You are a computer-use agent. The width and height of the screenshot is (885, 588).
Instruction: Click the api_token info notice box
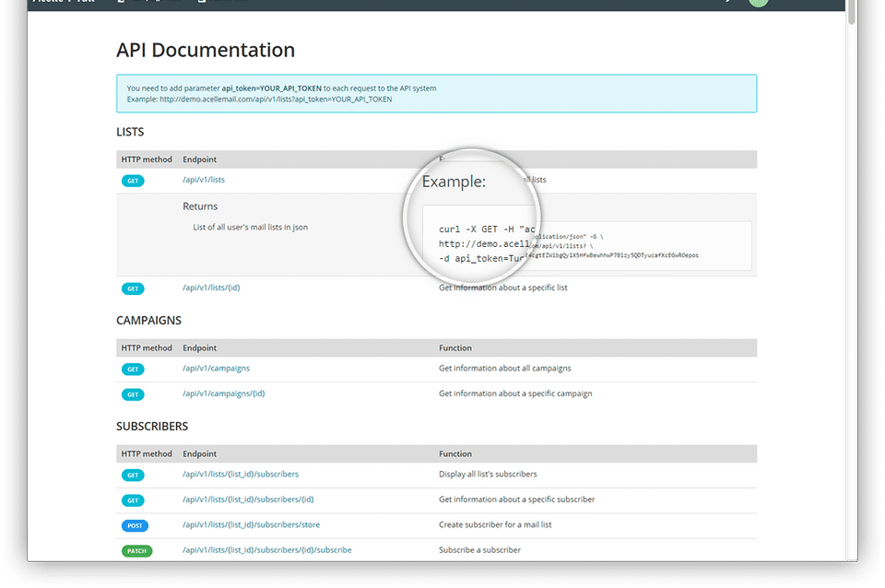(436, 93)
